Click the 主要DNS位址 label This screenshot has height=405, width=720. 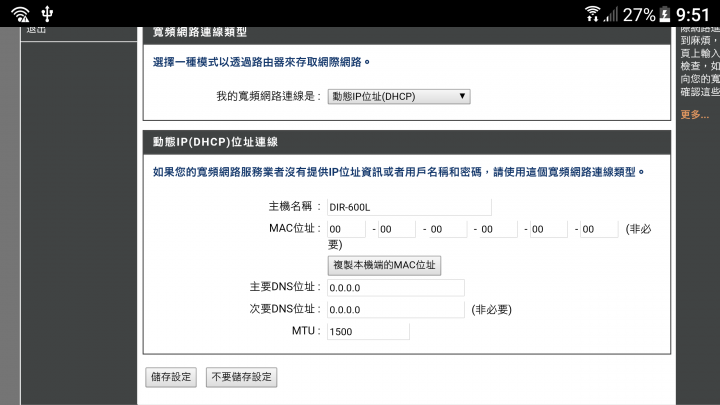point(285,287)
